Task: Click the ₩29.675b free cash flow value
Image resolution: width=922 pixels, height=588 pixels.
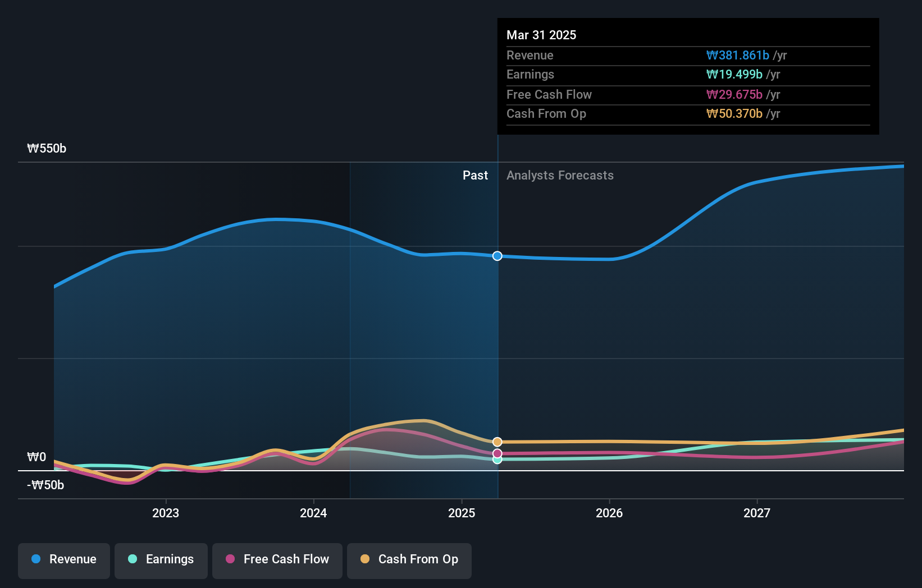Action: (734, 94)
